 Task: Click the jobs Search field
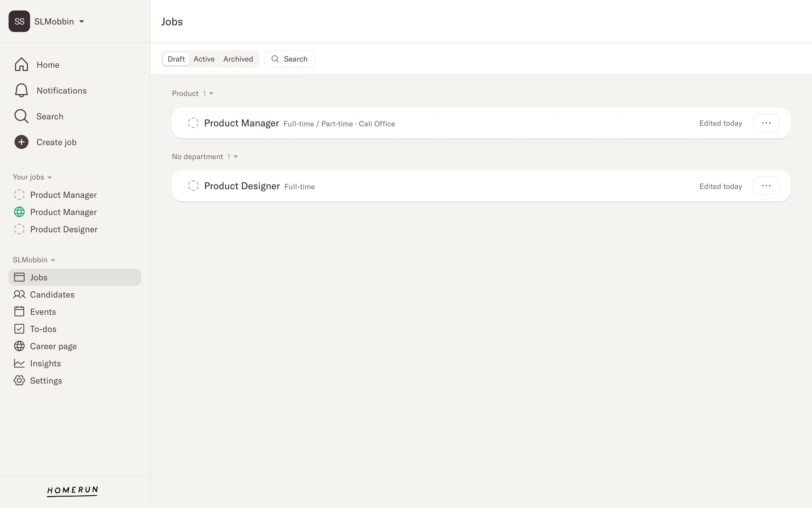tap(289, 59)
